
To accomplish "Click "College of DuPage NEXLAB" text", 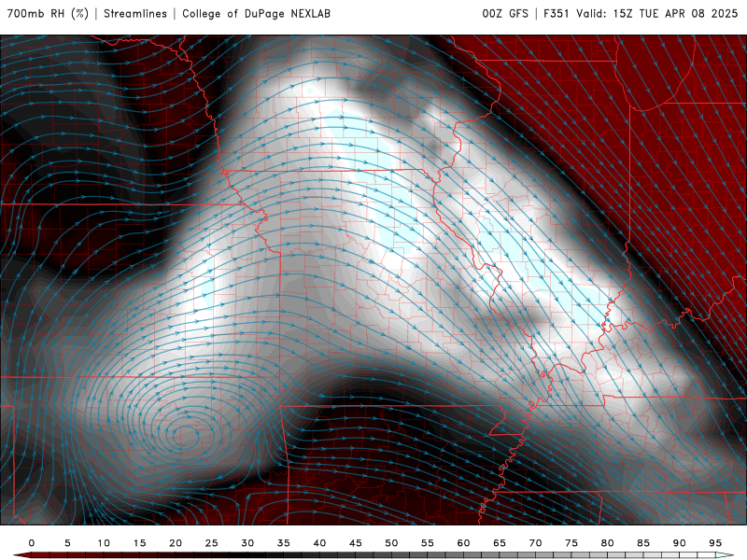I will pyautogui.click(x=256, y=13).
